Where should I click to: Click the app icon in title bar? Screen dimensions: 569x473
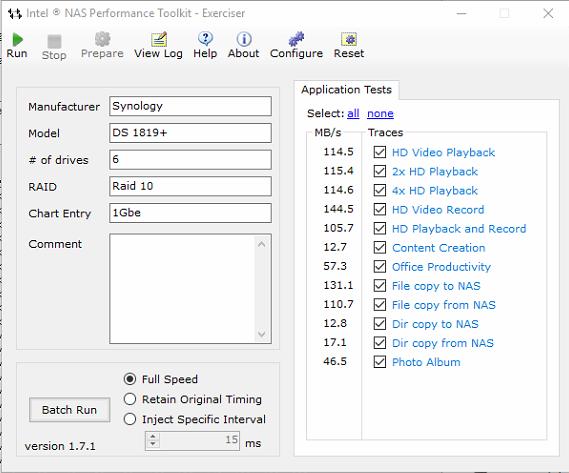(x=15, y=14)
